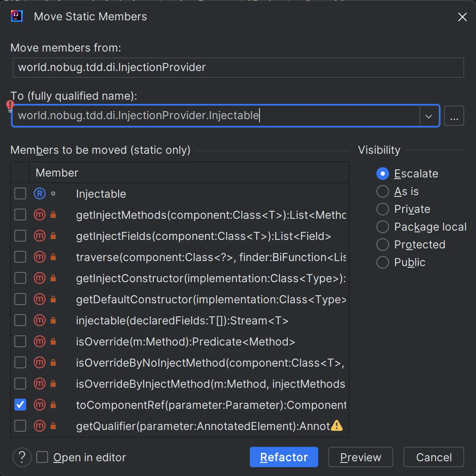Select the Public visibility radio button

[382, 262]
